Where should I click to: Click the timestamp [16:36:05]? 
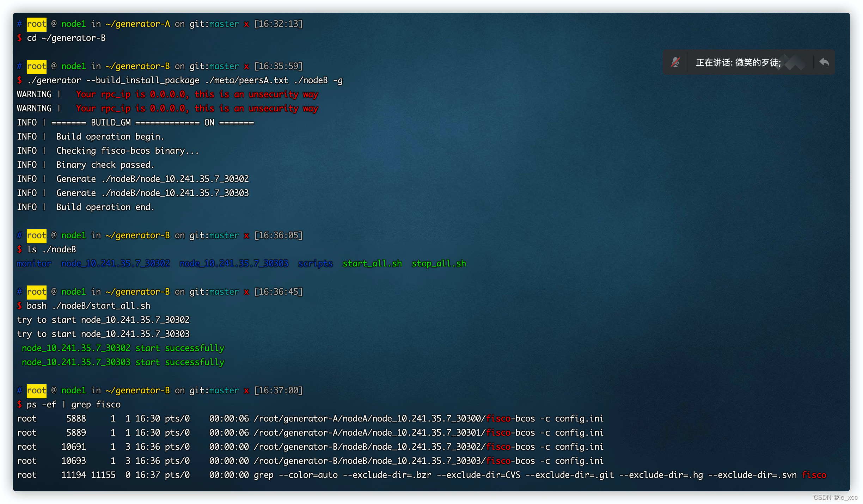tap(279, 235)
